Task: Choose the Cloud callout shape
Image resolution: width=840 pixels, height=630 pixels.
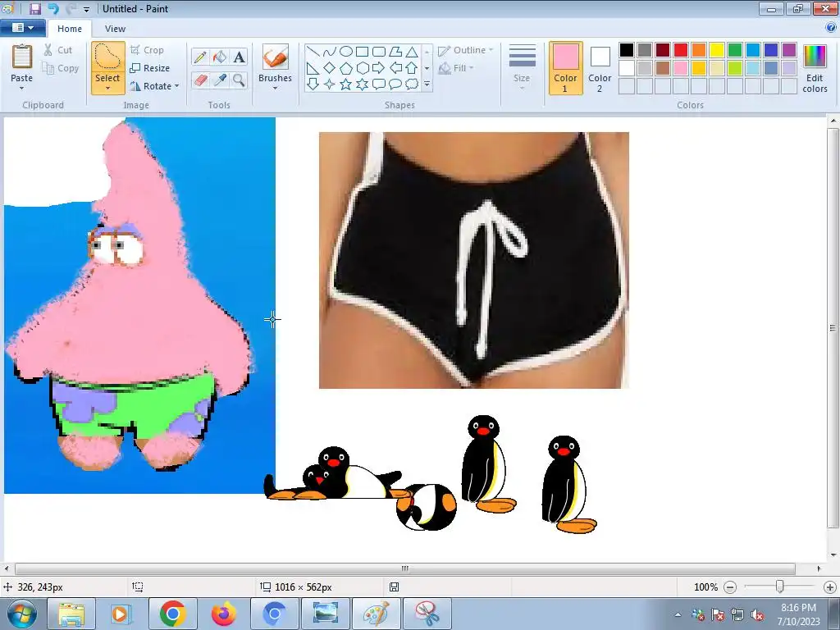Action: 412,84
